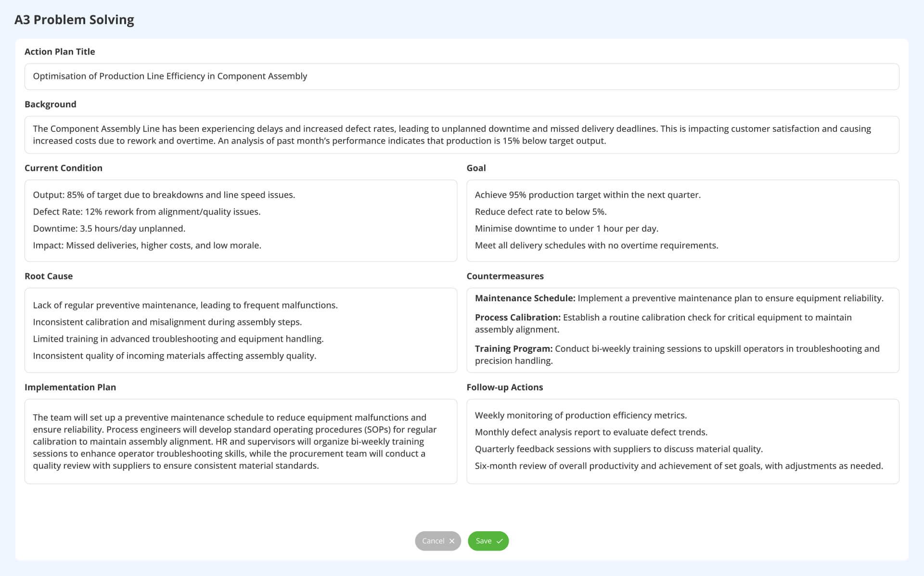The width and height of the screenshot is (924, 576).
Task: Click the Achieve 95% production target goal line
Action: click(x=587, y=194)
